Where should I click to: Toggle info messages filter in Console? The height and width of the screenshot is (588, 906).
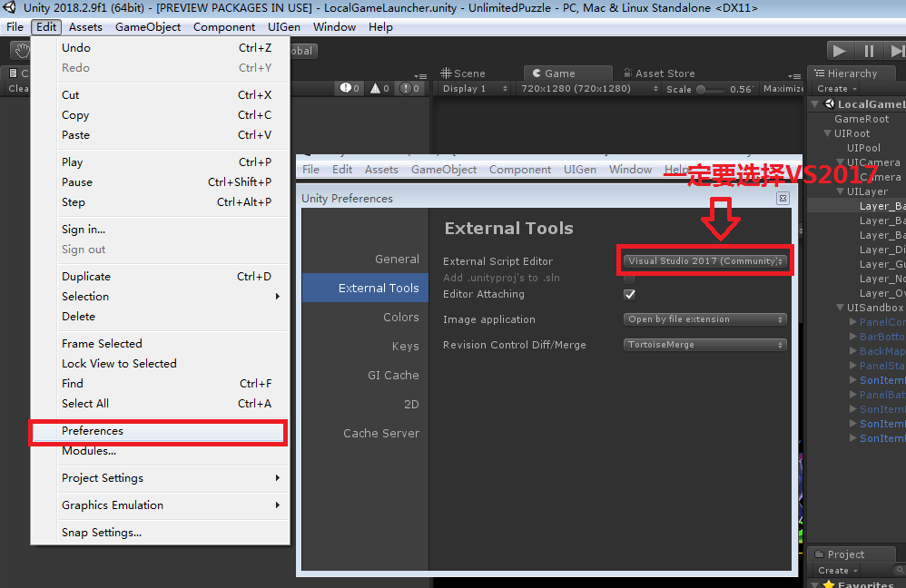click(350, 88)
